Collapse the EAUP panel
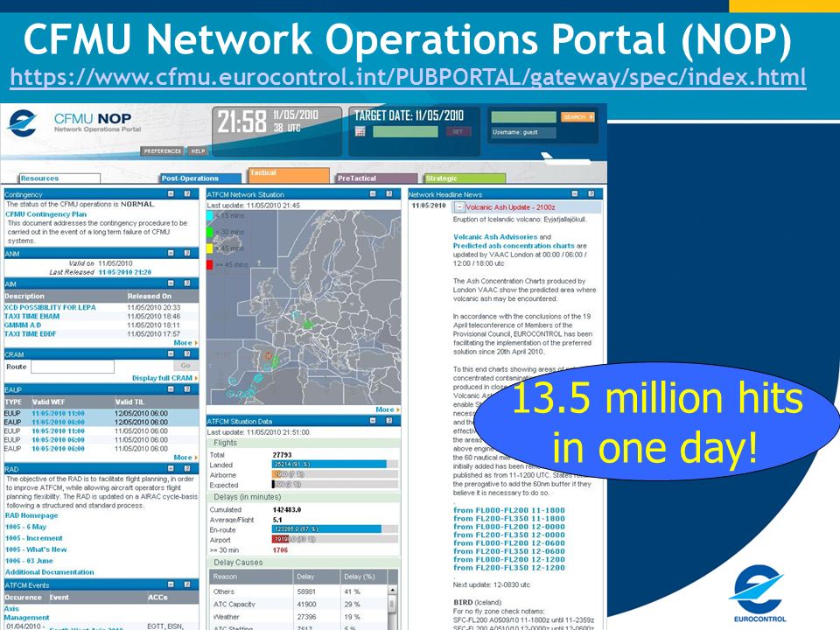The width and height of the screenshot is (840, 630). point(171,389)
